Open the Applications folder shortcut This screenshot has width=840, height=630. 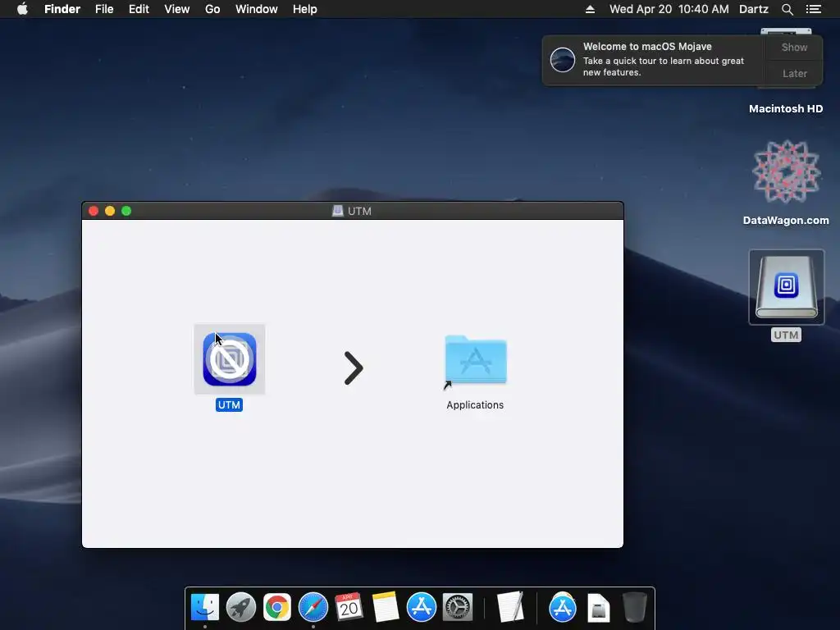pyautogui.click(x=476, y=361)
